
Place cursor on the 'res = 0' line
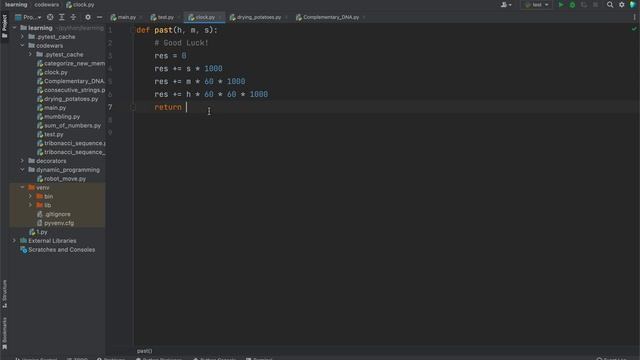pyautogui.click(x=170, y=56)
